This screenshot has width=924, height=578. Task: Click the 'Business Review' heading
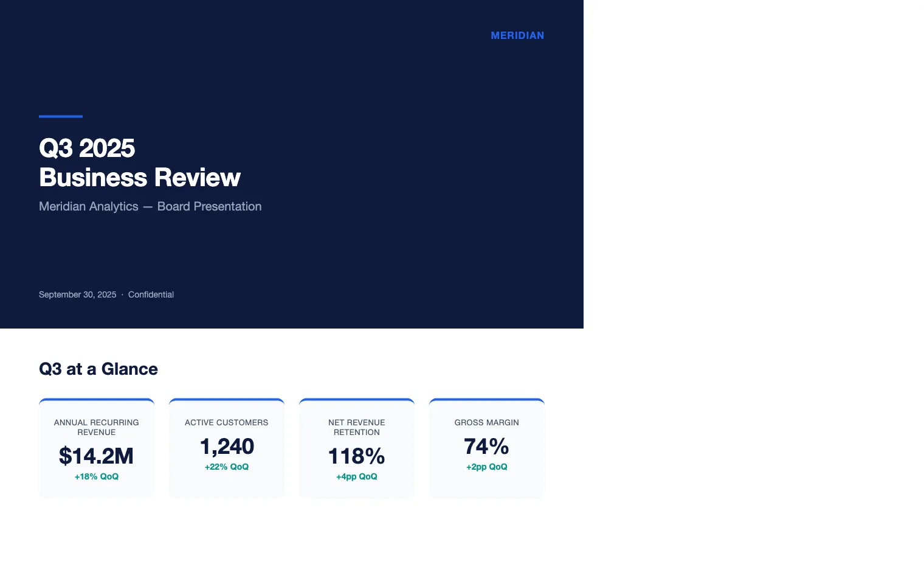click(x=140, y=178)
